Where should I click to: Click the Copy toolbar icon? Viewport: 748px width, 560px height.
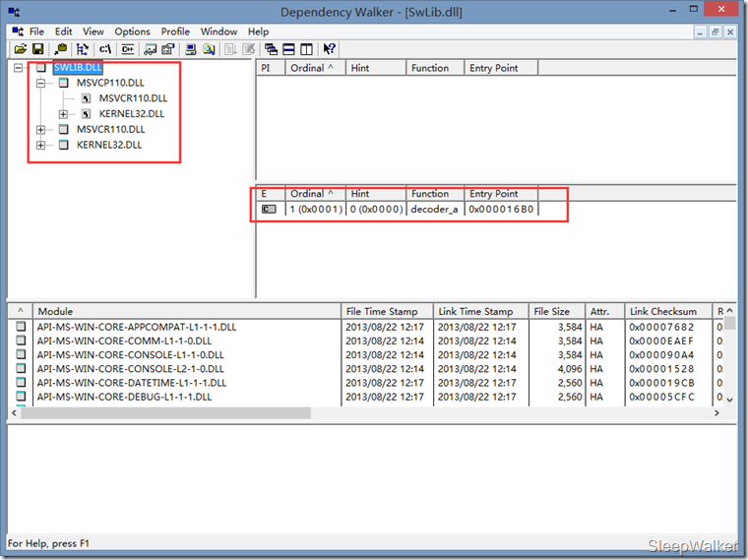point(61,49)
